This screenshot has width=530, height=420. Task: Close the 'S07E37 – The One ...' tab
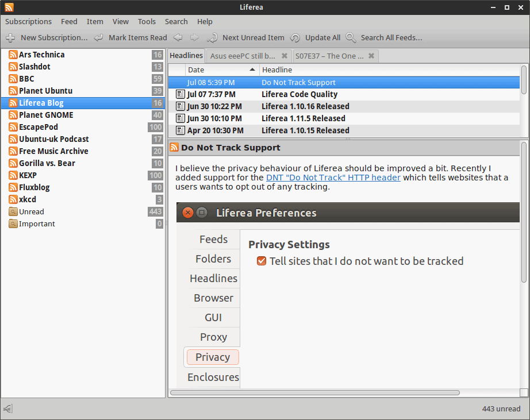point(371,56)
